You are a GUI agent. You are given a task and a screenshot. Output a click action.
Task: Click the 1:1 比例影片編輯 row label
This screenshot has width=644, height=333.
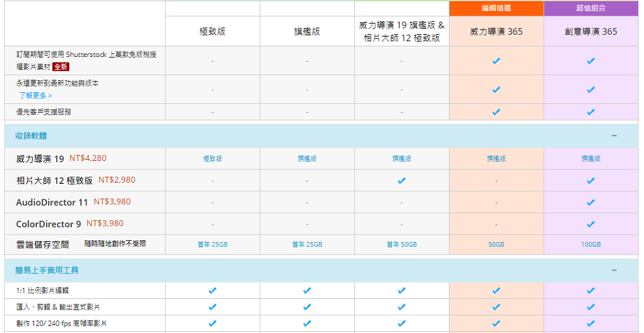pyautogui.click(x=42, y=291)
